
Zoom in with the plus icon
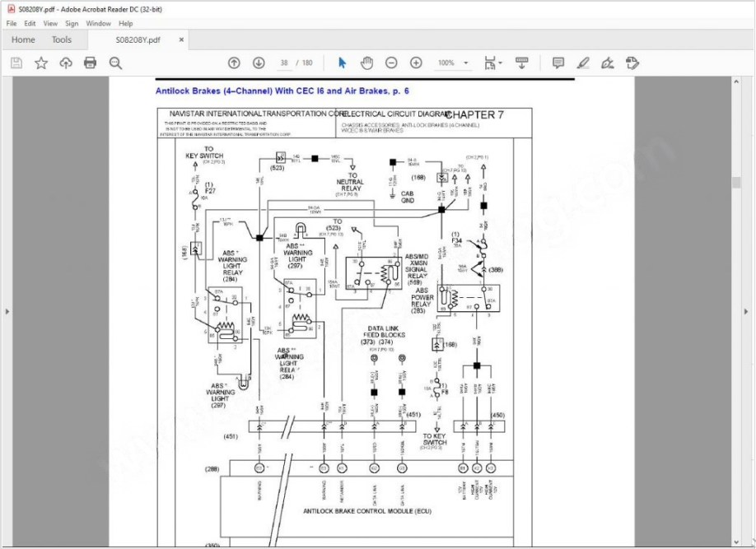tap(416, 63)
